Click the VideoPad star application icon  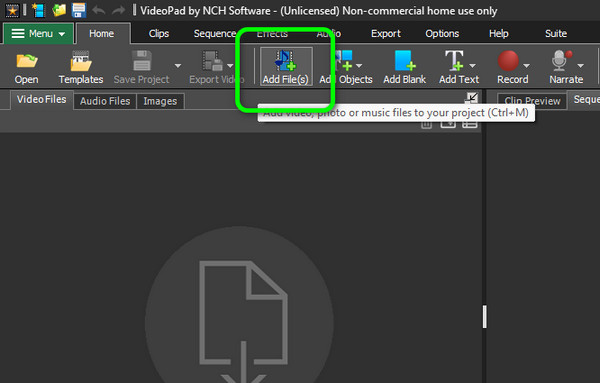[12, 10]
